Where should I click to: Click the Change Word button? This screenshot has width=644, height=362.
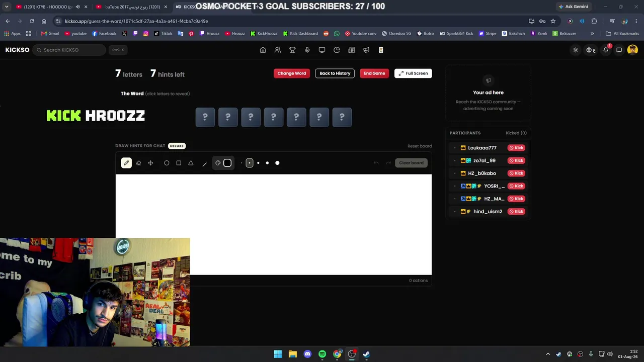coord(291,73)
